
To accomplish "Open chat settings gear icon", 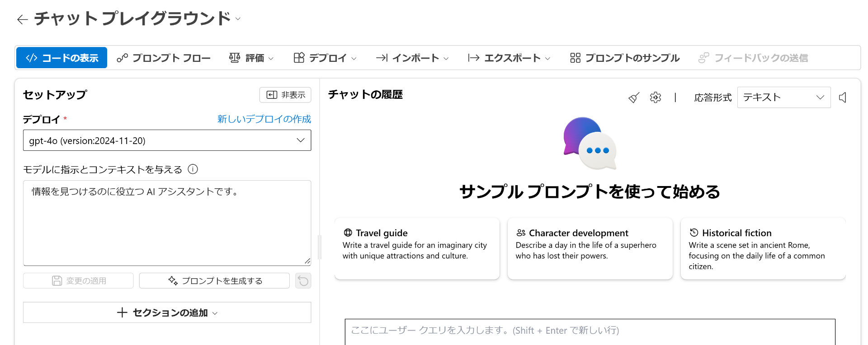I will point(655,98).
